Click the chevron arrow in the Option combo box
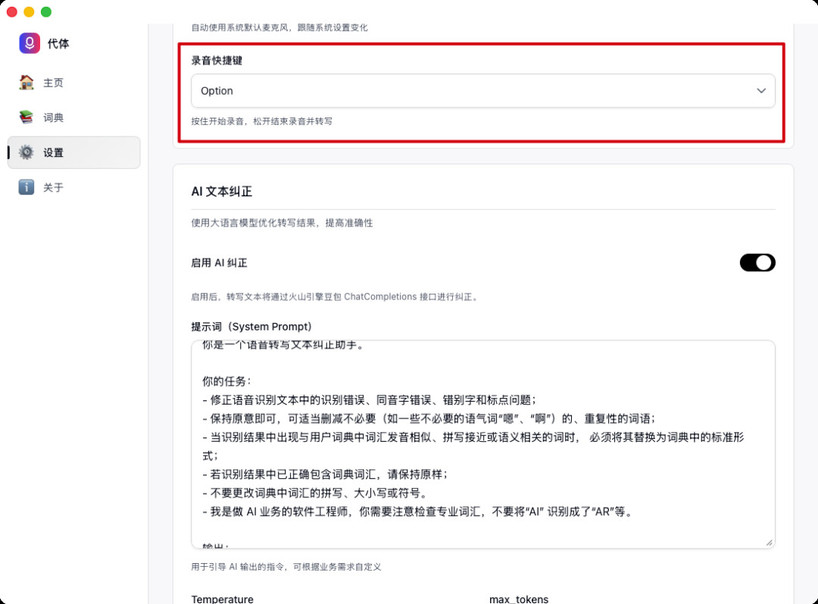 [x=761, y=91]
